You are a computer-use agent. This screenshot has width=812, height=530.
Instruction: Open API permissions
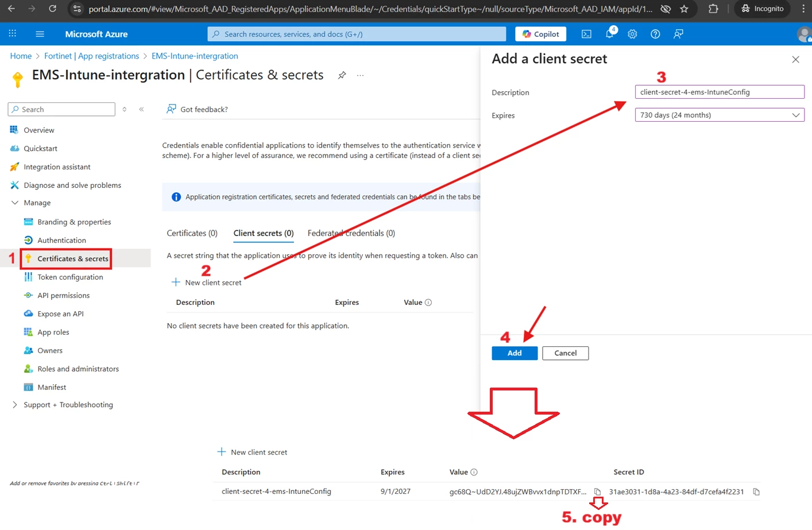coord(63,296)
